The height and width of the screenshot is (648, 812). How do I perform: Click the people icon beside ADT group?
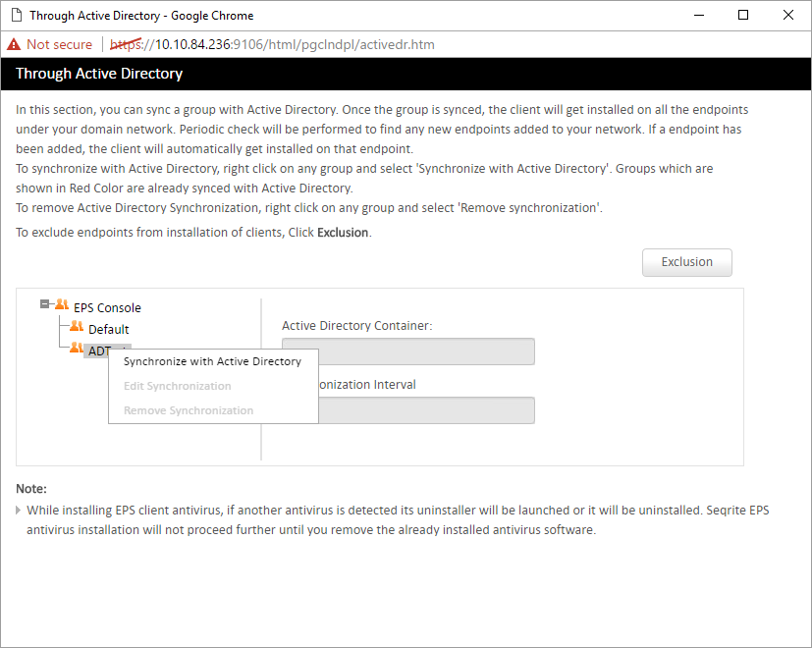click(x=77, y=348)
